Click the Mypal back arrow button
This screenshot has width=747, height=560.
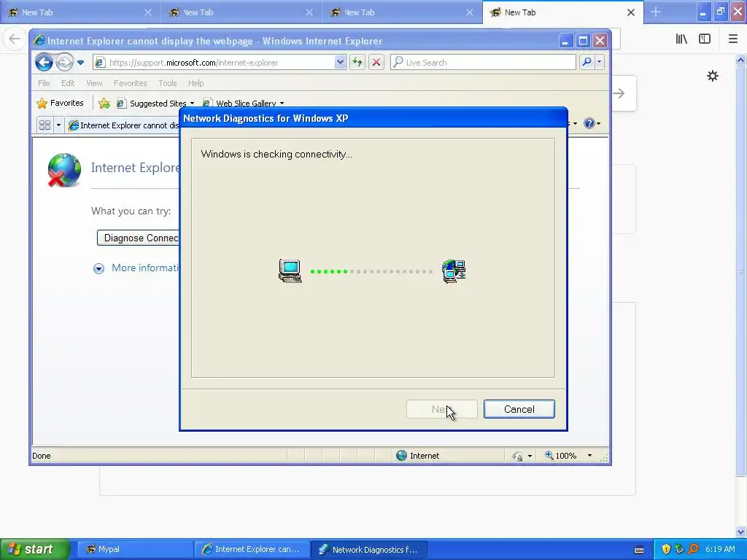pos(15,39)
